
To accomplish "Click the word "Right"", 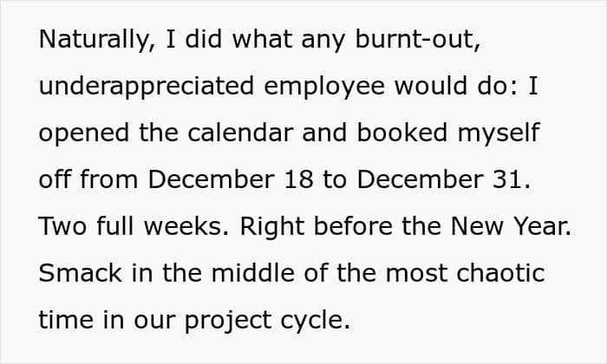I will pyautogui.click(x=271, y=227).
